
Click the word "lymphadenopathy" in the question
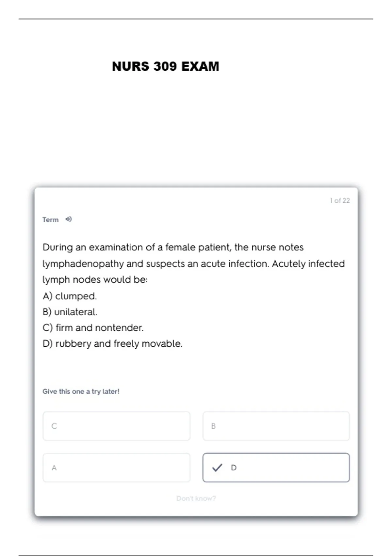point(83,264)
